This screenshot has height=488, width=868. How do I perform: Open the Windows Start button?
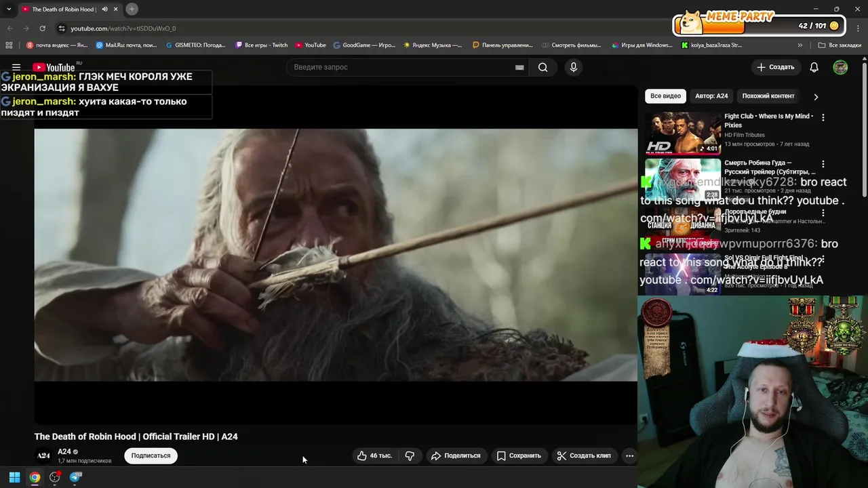click(x=14, y=477)
